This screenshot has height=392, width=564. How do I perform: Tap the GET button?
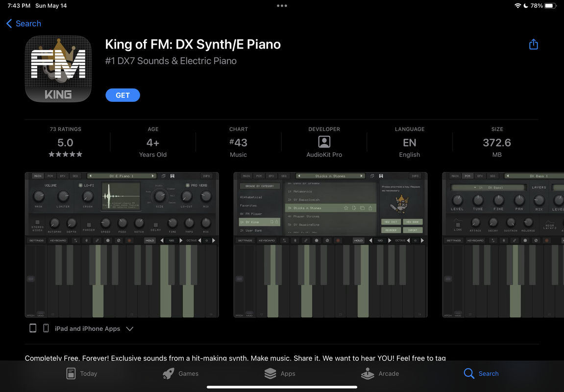click(123, 95)
